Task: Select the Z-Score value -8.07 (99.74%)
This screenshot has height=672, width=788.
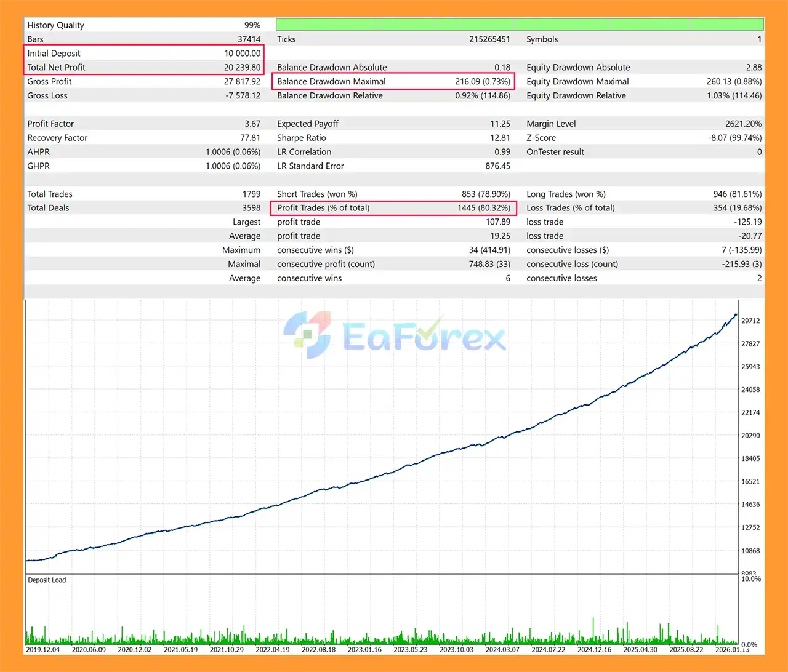Action: 734,138
